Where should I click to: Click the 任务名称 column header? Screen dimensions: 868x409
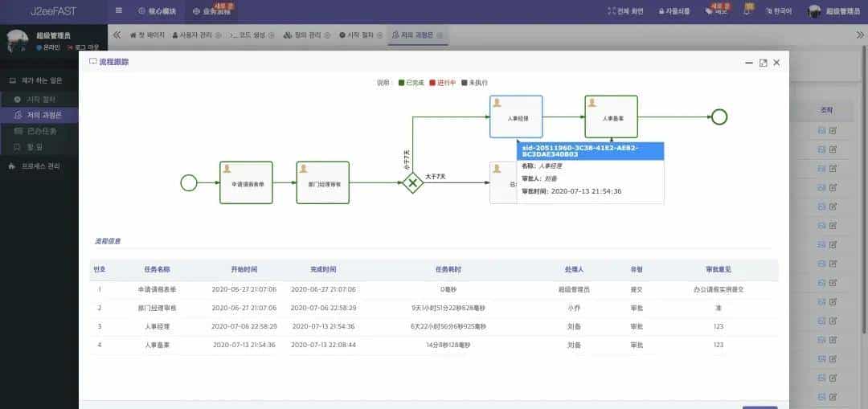pos(158,269)
